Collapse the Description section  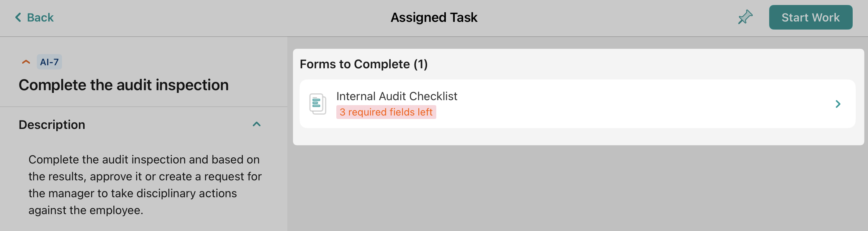click(257, 124)
